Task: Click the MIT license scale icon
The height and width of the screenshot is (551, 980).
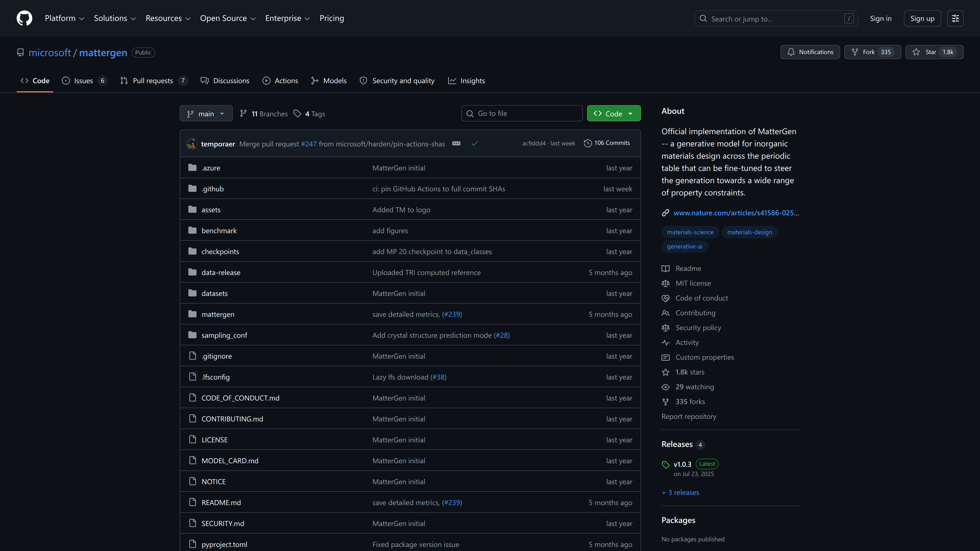Action: click(665, 283)
